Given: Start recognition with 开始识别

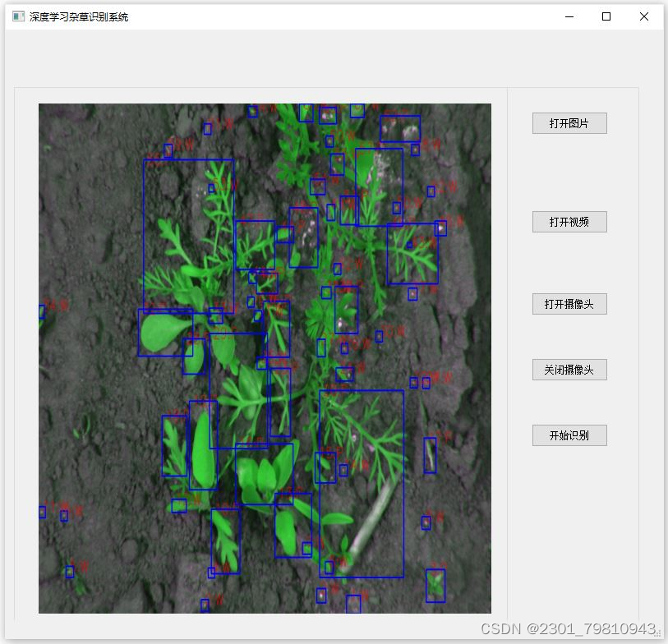Looking at the screenshot, I should pyautogui.click(x=569, y=435).
